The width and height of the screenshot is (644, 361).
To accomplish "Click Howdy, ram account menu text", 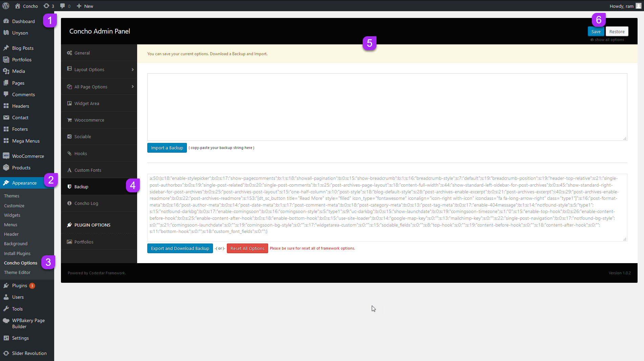I will pos(621,6).
